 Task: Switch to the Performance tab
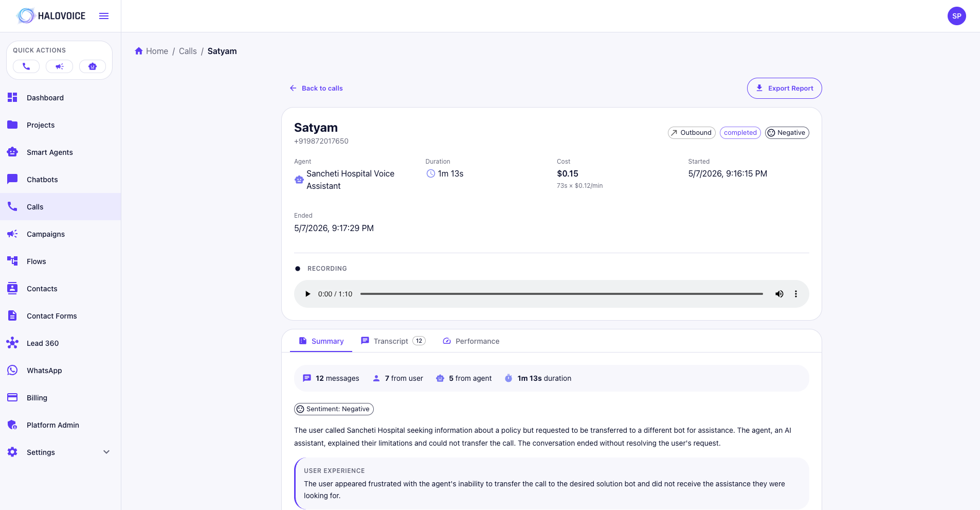click(x=471, y=341)
